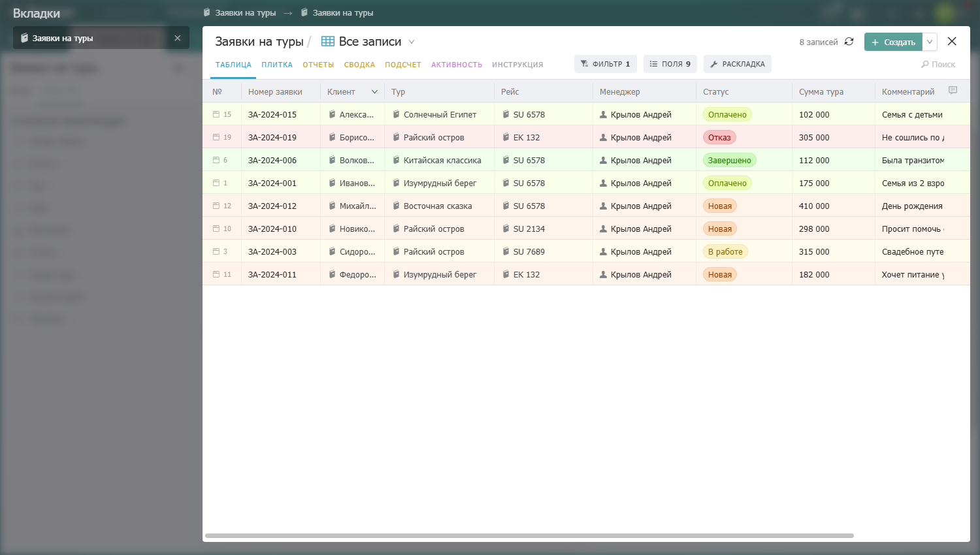The width and height of the screenshot is (980, 555).
Task: Click the ПОЛЯ 9 button
Action: (670, 64)
